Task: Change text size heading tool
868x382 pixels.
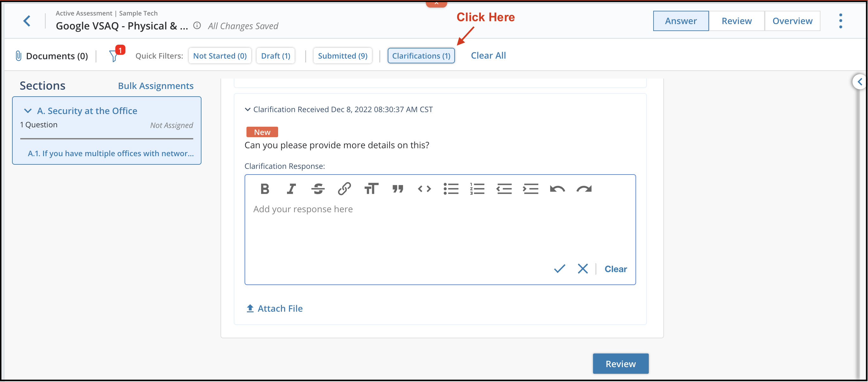Action: (x=371, y=189)
